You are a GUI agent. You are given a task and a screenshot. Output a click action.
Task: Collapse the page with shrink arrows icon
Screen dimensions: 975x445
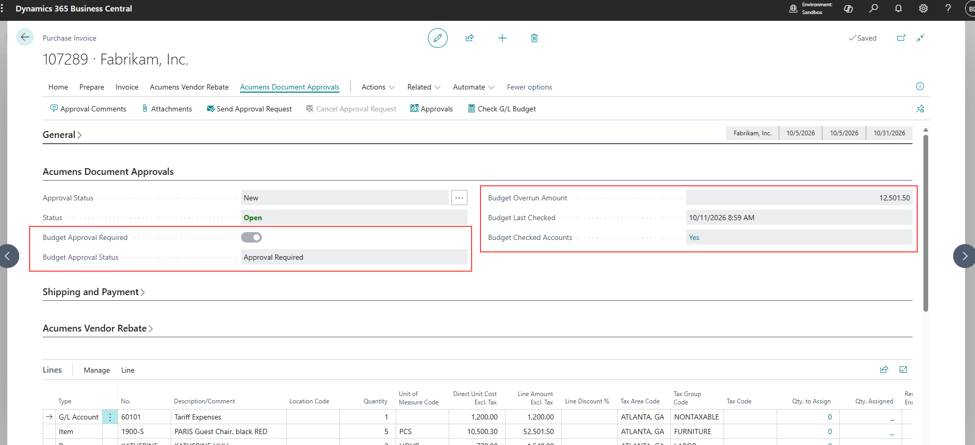click(921, 38)
